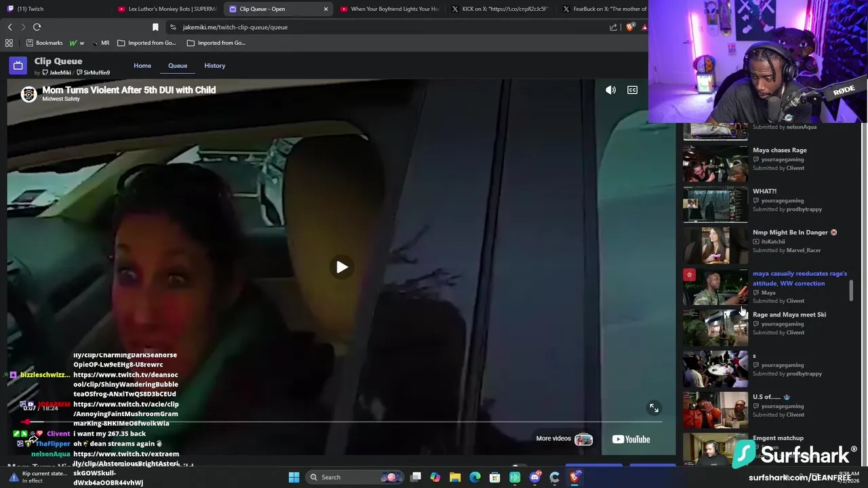This screenshot has height=488, width=868.
Task: Launch Copilot from taskbar
Action: click(435, 477)
